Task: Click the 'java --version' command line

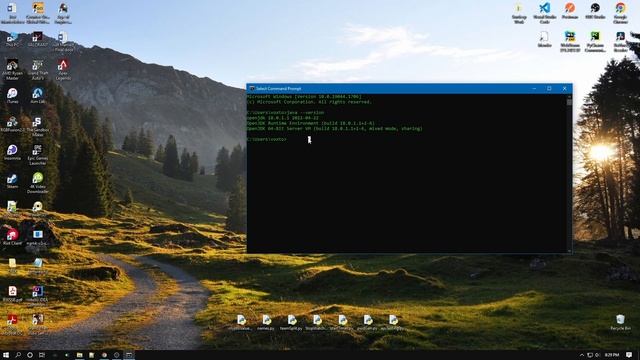Action: click(285, 112)
